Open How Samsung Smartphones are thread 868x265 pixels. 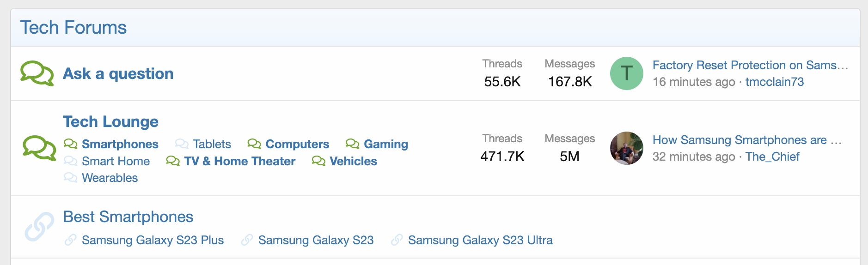[x=747, y=140]
